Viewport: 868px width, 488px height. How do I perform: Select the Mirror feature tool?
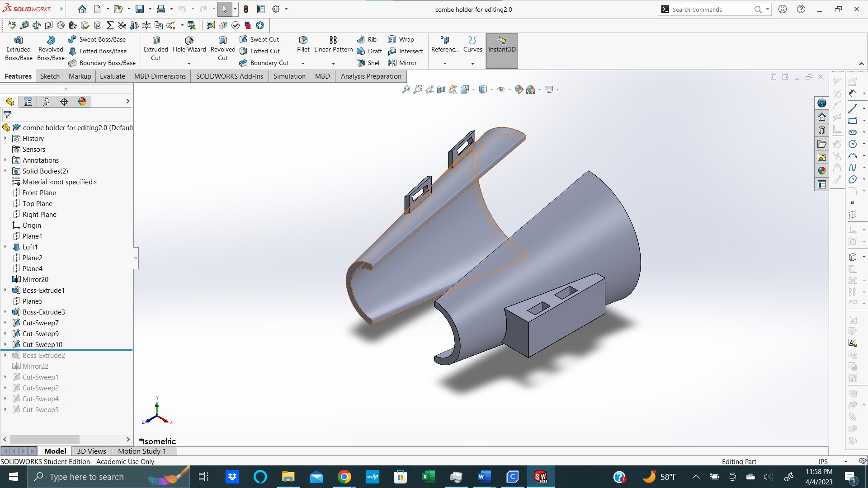[x=404, y=63]
